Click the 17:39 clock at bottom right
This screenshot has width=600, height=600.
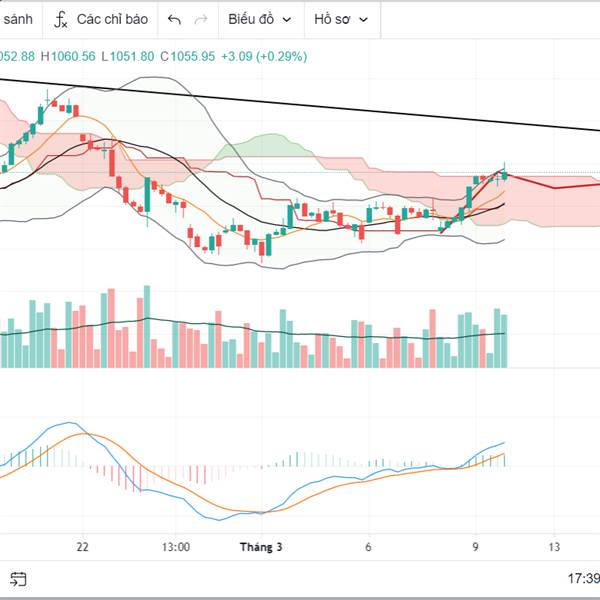click(583, 578)
